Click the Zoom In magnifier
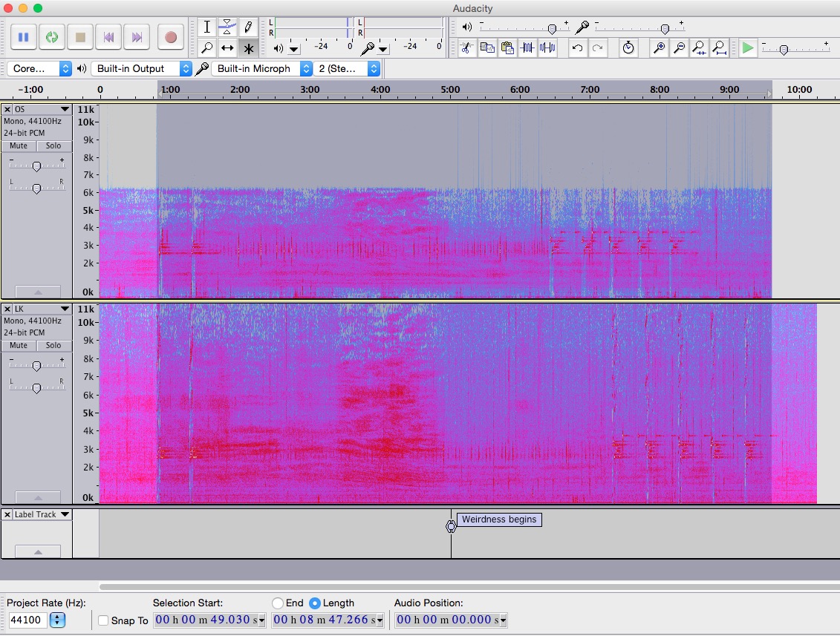840x636 pixels. click(659, 48)
